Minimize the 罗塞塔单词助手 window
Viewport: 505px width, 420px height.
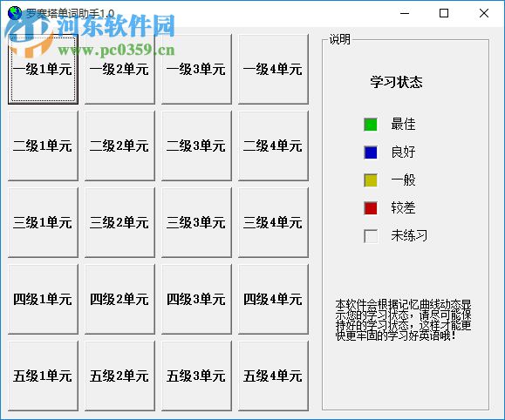pyautogui.click(x=405, y=13)
